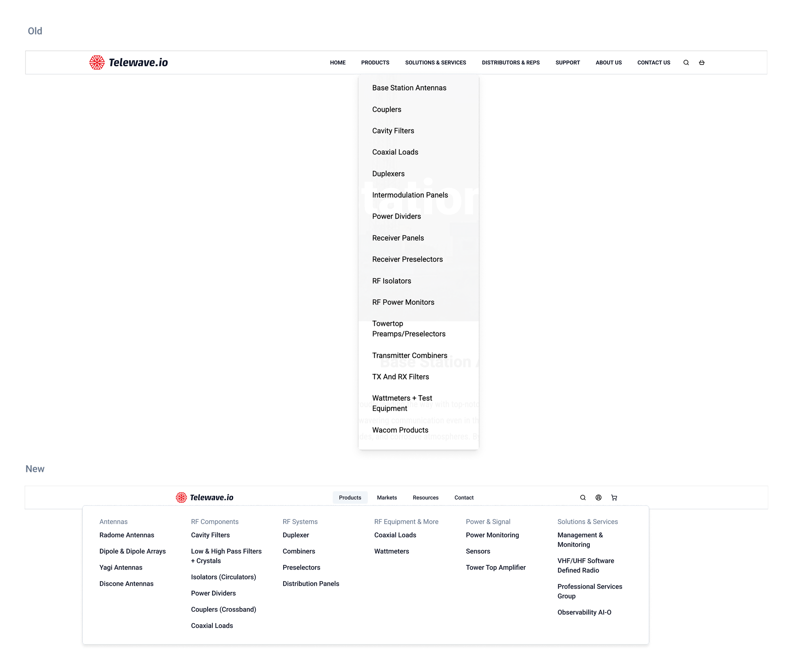The height and width of the screenshot is (672, 792).
Task: Open the PRODUCTS menu in old navbar
Action: [375, 62]
